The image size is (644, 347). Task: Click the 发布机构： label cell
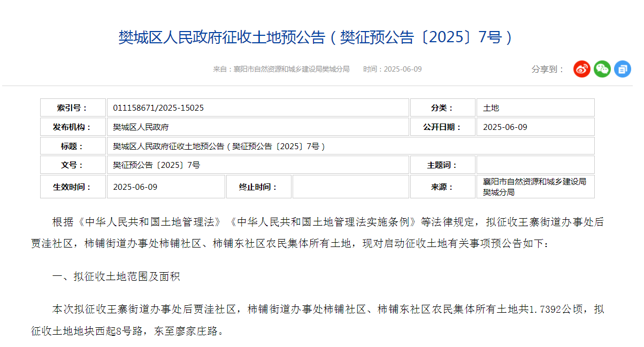pos(73,127)
